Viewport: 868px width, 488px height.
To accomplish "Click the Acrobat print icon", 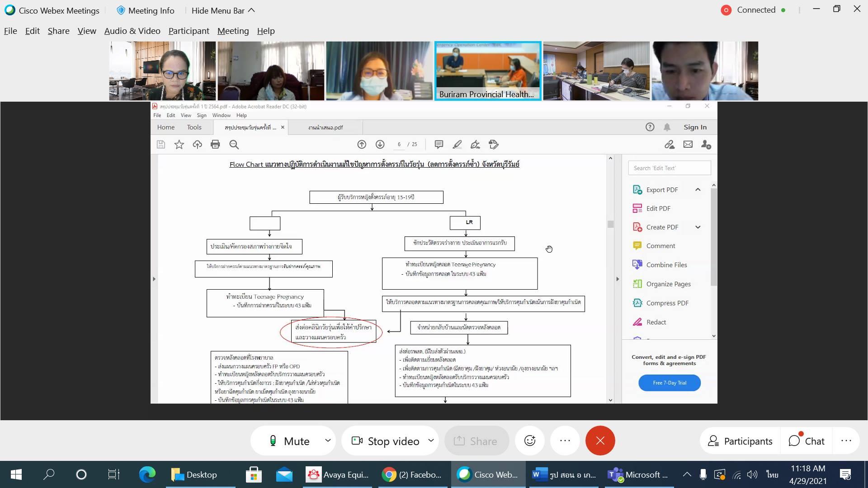I will (215, 145).
